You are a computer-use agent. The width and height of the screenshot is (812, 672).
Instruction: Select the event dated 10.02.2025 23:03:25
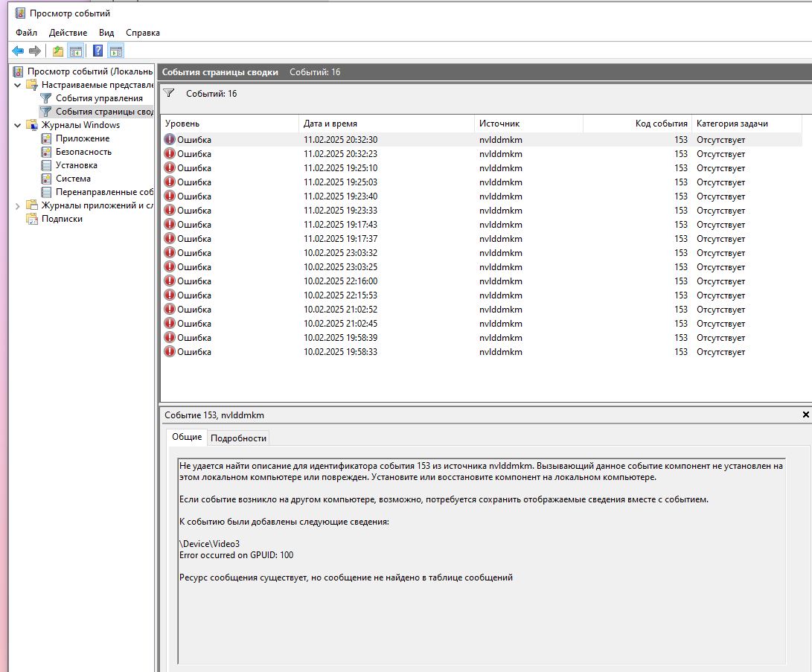(x=482, y=267)
